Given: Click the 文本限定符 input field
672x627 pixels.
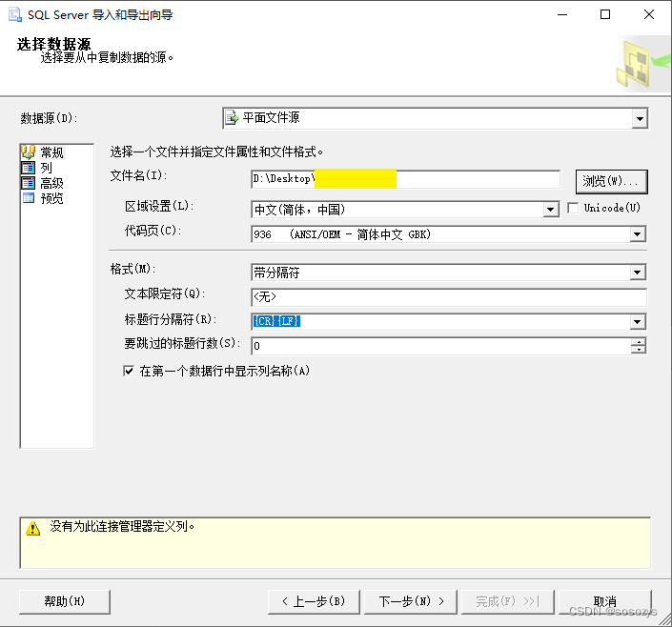Looking at the screenshot, I should (x=449, y=297).
